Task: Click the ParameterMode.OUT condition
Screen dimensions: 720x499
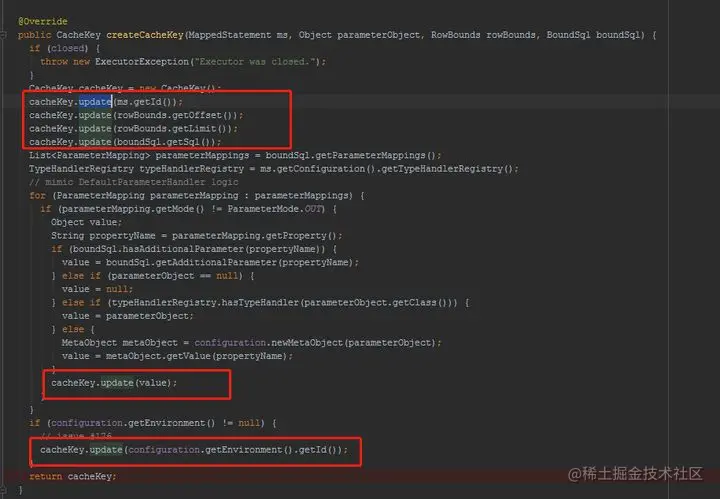Action: [x=188, y=209]
